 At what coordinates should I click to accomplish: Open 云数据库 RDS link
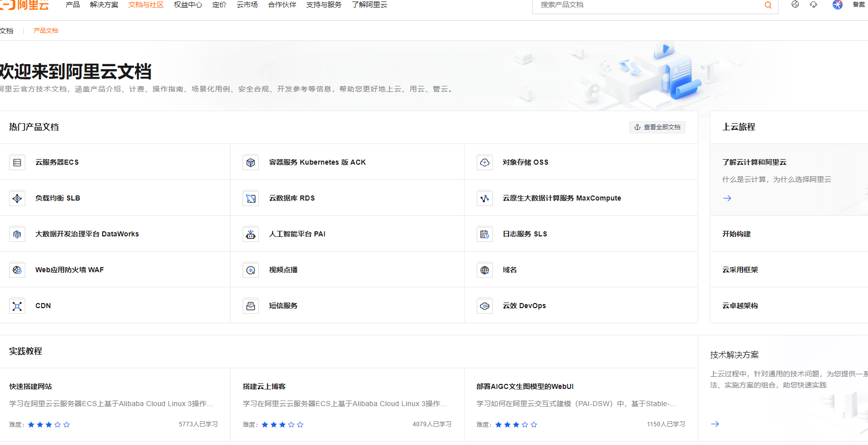tap(292, 198)
